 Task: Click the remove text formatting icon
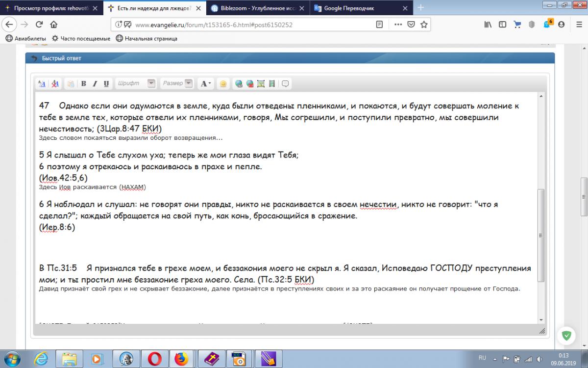[x=55, y=84]
